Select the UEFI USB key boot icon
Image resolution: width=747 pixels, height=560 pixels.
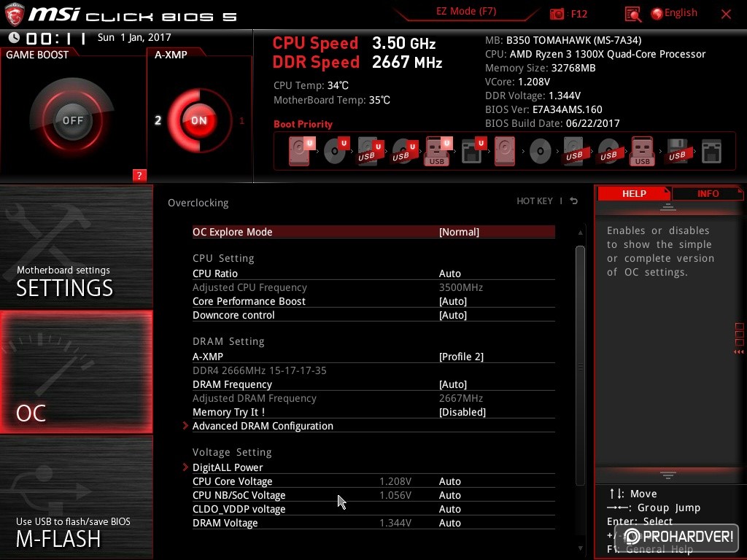click(x=438, y=151)
